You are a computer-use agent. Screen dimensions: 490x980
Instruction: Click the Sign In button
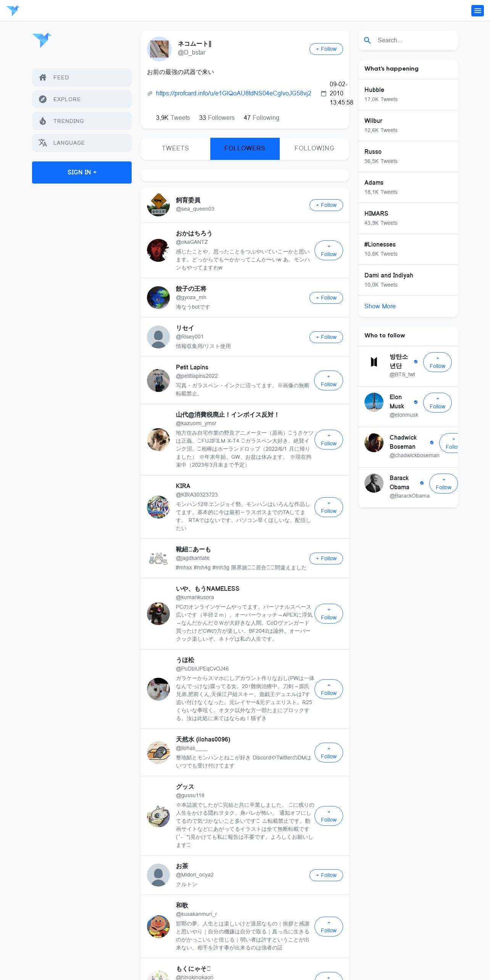[82, 172]
